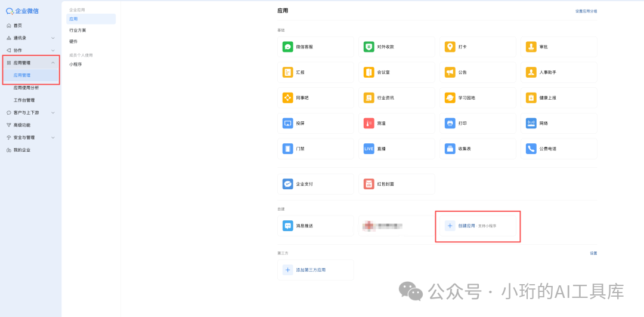Click the 企业微信 logo

pos(22,11)
